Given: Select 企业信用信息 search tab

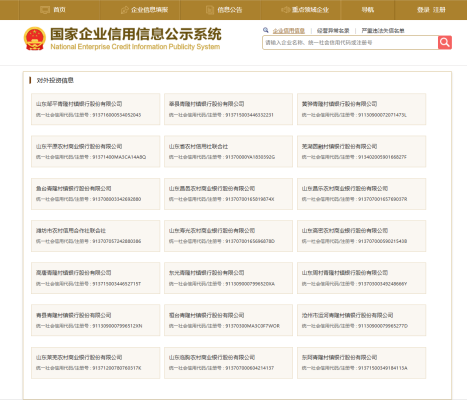Looking at the screenshot, I should tap(289, 31).
